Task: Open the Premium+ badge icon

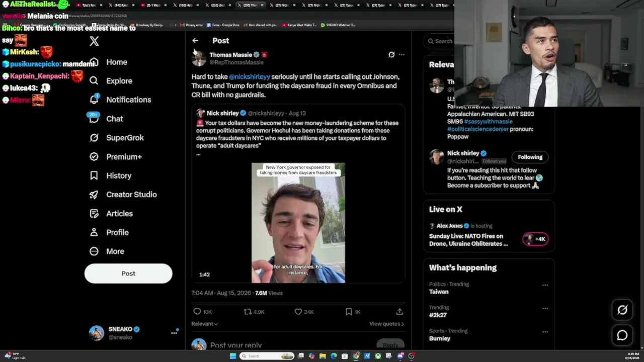Action: (94, 156)
